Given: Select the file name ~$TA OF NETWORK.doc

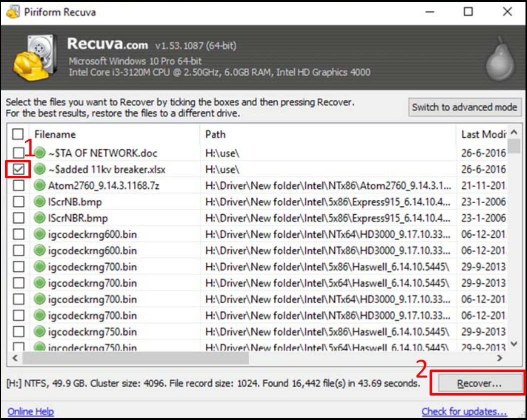Looking at the screenshot, I should 102,153.
